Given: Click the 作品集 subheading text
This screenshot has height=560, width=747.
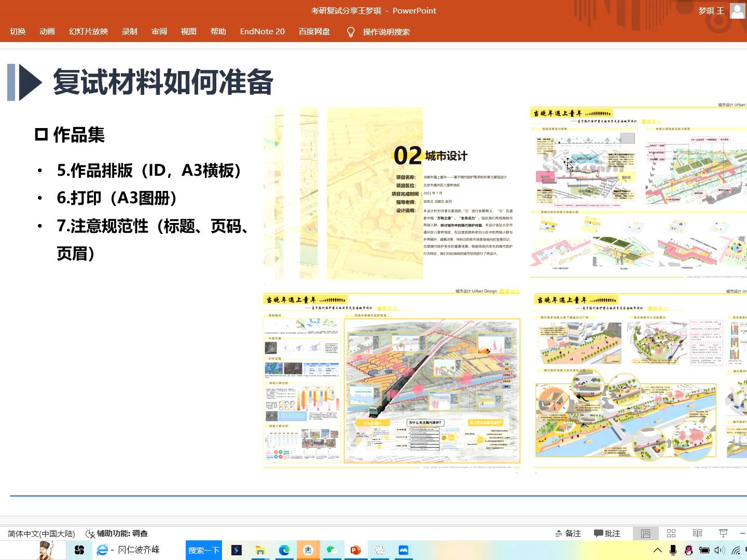Looking at the screenshot, I should coord(79,135).
